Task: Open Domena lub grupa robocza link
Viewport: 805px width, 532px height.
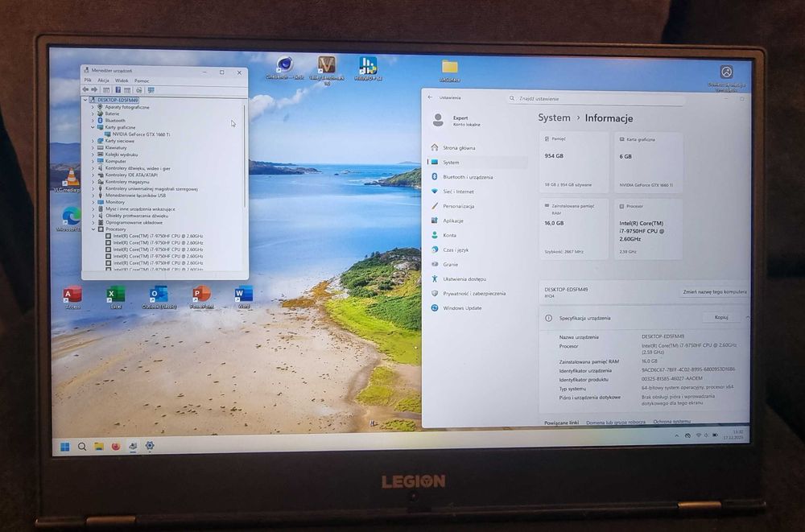Action: point(616,422)
